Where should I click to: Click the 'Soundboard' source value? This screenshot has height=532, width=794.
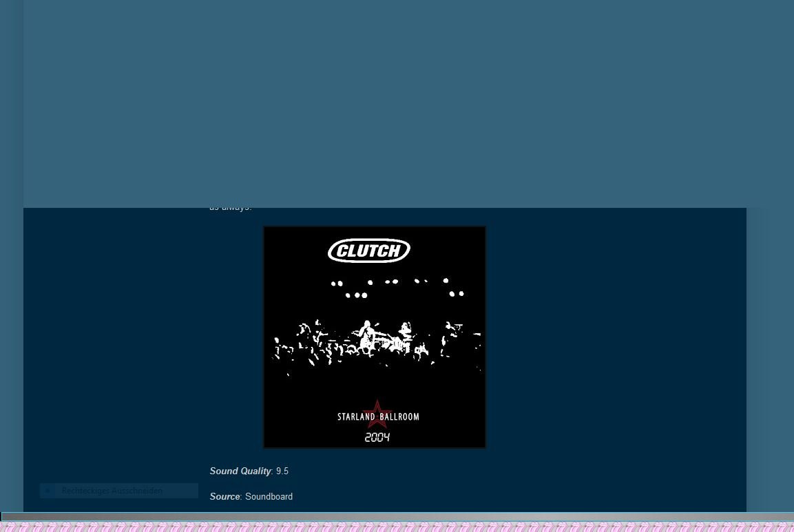(269, 497)
